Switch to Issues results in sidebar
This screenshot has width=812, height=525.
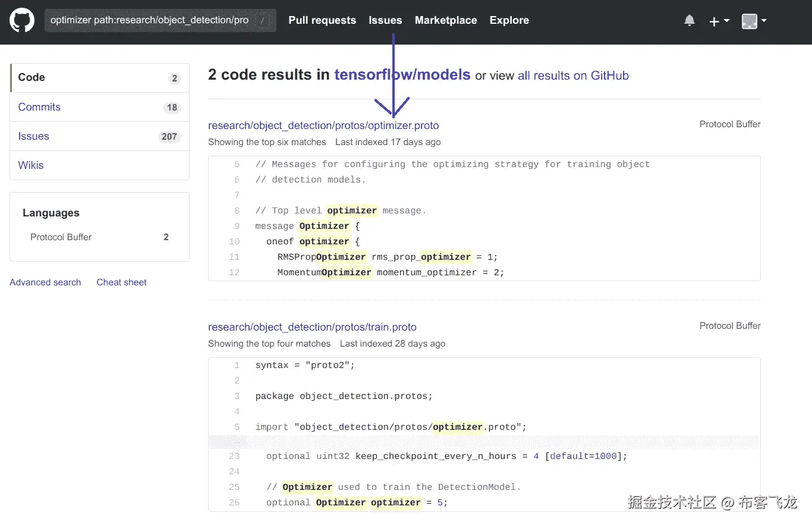99,136
